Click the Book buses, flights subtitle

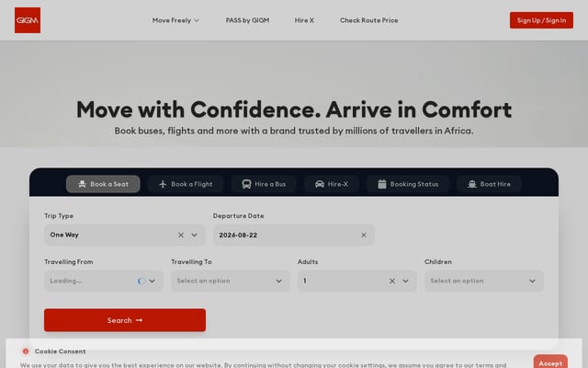pyautogui.click(x=294, y=131)
